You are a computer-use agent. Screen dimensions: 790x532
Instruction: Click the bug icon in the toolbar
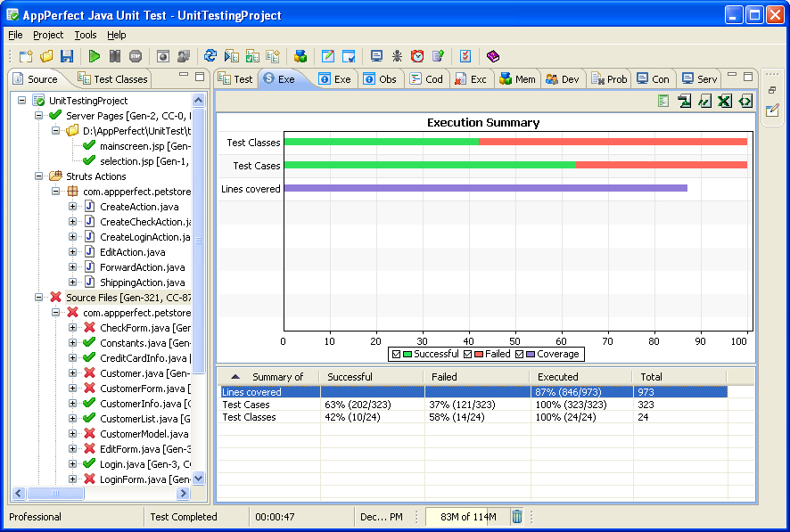click(x=397, y=56)
